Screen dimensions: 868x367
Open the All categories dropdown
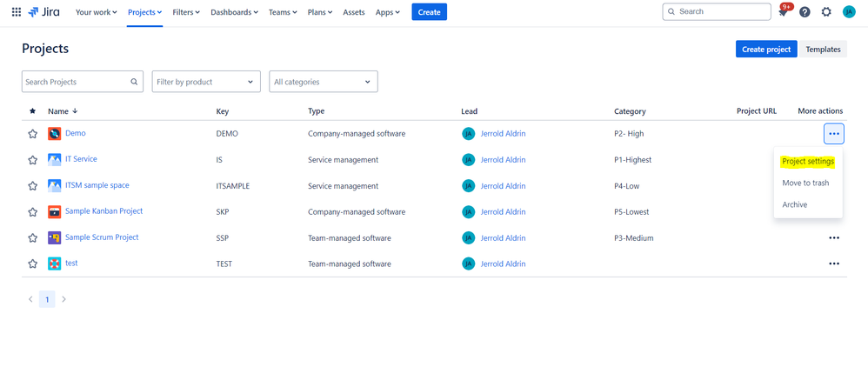click(x=323, y=82)
